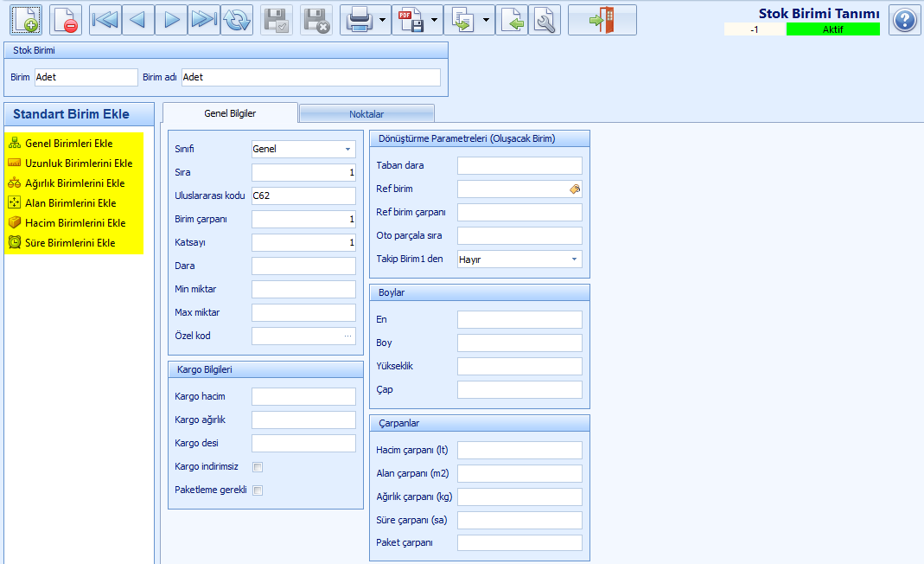This screenshot has height=564, width=924.
Task: Click the wrench settings icon
Action: pyautogui.click(x=545, y=20)
